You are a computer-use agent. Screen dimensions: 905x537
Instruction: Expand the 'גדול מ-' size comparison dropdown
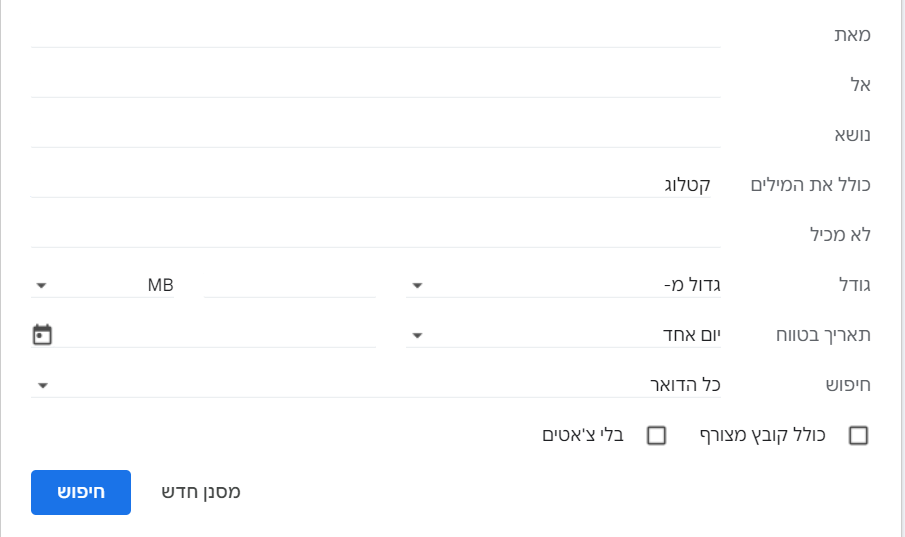[563, 285]
